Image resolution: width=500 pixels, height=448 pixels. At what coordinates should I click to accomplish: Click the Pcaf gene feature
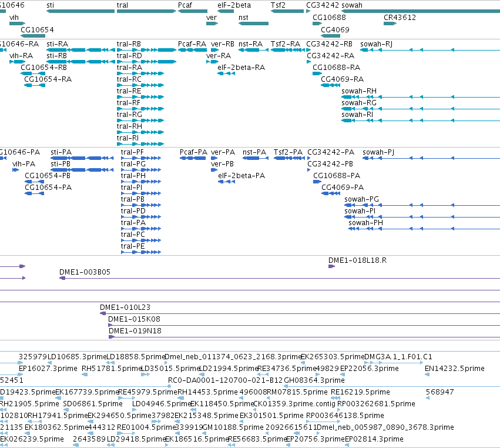(x=193, y=11)
